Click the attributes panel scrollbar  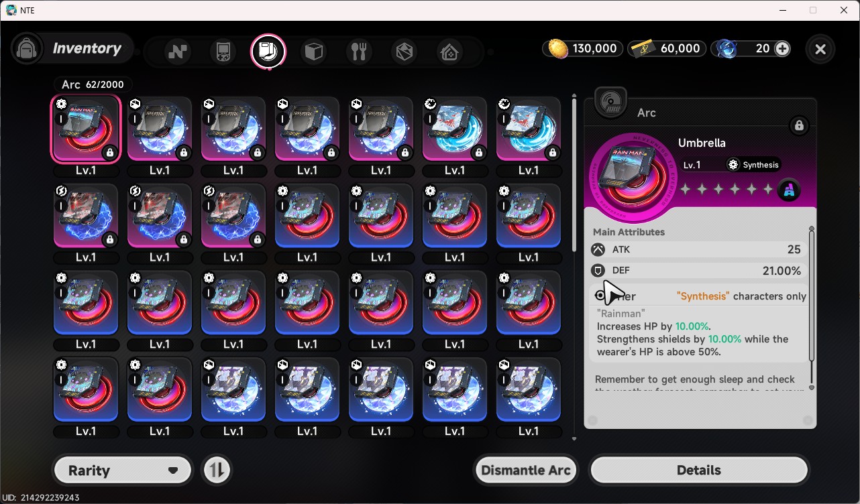tap(811, 295)
